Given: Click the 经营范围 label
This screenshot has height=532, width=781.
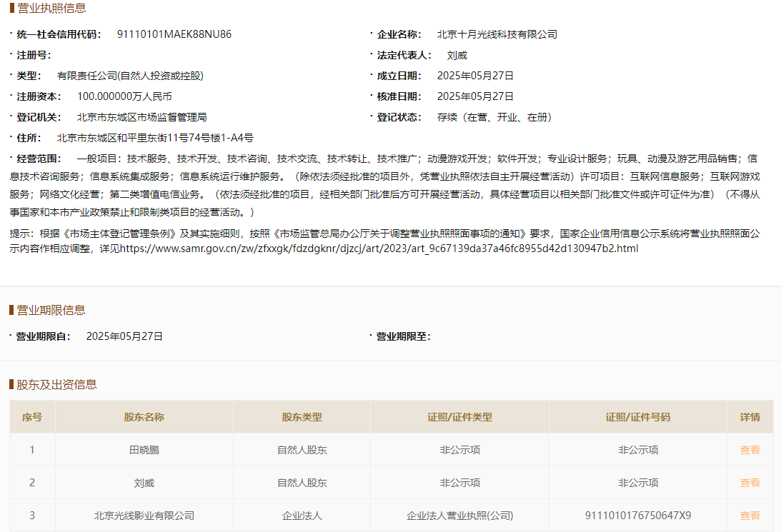Looking at the screenshot, I should coord(39,159).
